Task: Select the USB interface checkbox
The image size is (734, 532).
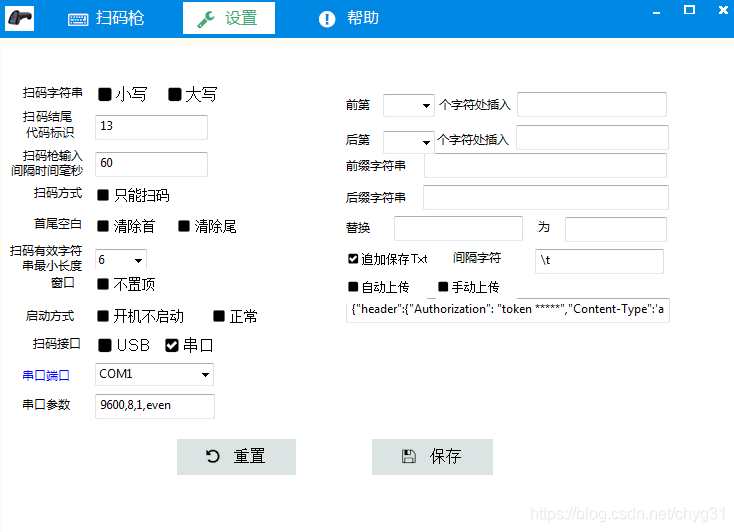Action: point(105,346)
